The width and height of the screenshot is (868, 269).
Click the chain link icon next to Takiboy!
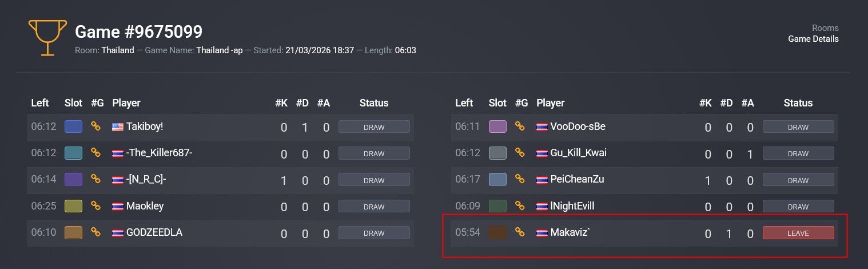coord(95,126)
